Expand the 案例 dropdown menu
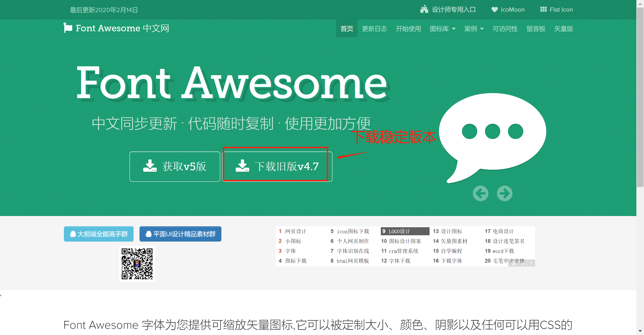This screenshot has width=644, height=335. 474,29
